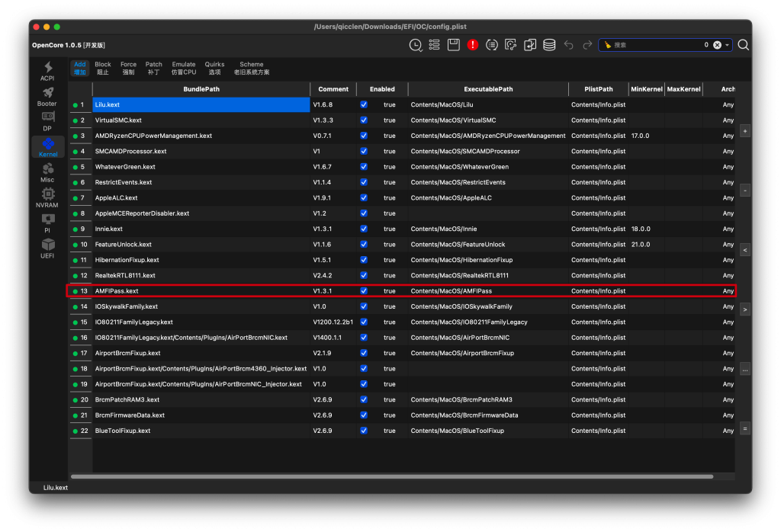Viewport: 781px width, 532px height.
Task: Switch to the Emulate CPU tab
Action: tap(184, 68)
